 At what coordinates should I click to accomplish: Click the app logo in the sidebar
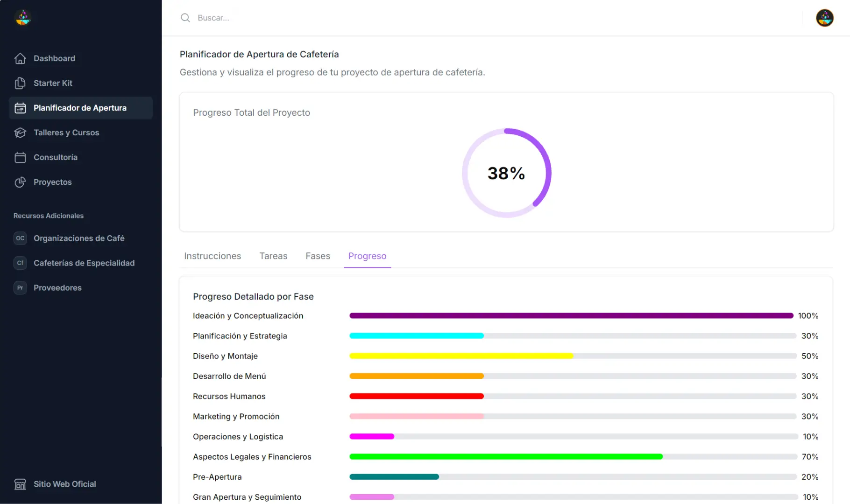pos(23,18)
